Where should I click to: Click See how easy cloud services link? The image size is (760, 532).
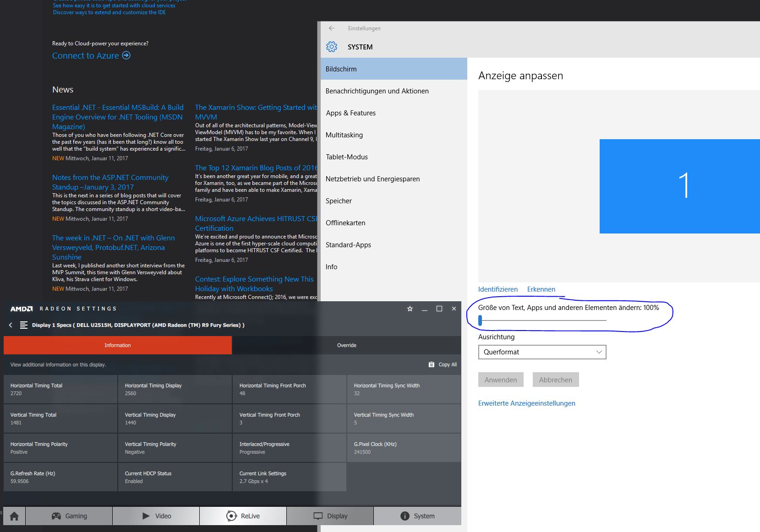coord(114,5)
